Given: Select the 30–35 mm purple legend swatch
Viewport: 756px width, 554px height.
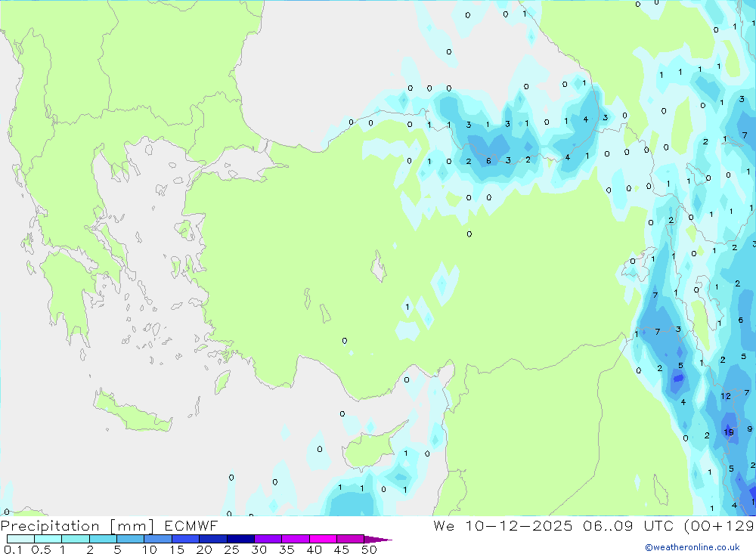Looking at the screenshot, I should (268, 539).
